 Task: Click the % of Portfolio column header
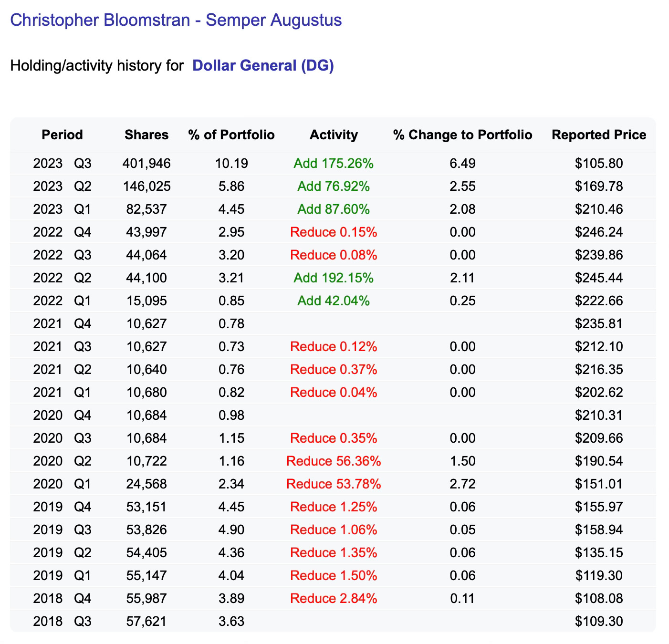tap(231, 135)
